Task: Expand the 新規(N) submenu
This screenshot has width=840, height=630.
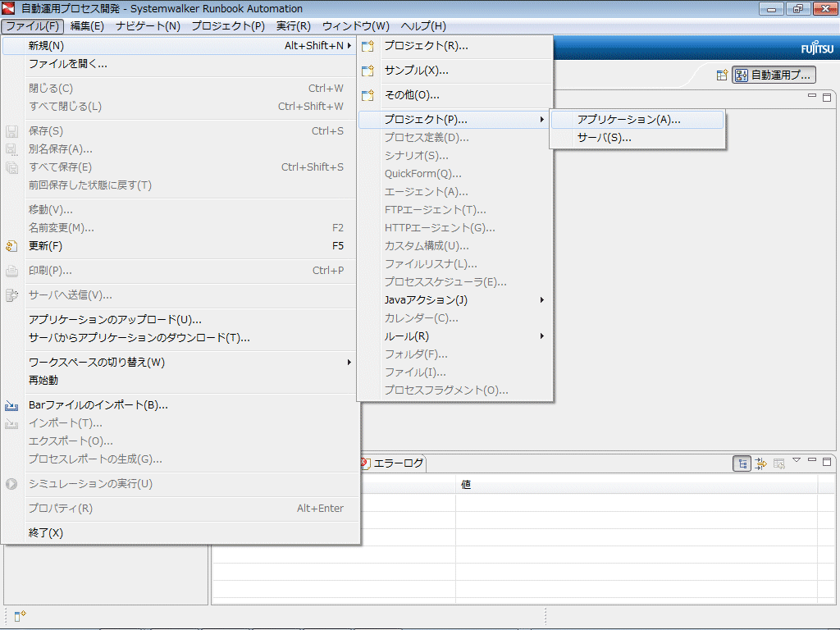Action: point(179,46)
